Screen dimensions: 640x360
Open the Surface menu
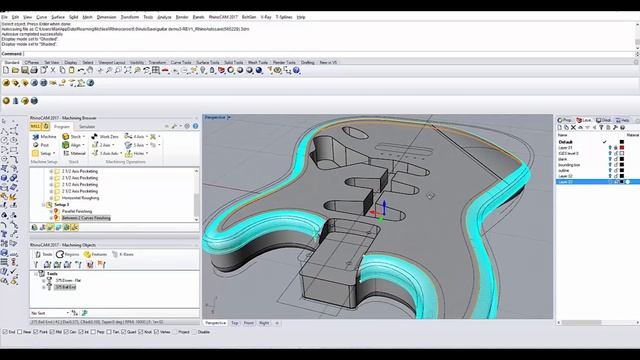coord(58,17)
